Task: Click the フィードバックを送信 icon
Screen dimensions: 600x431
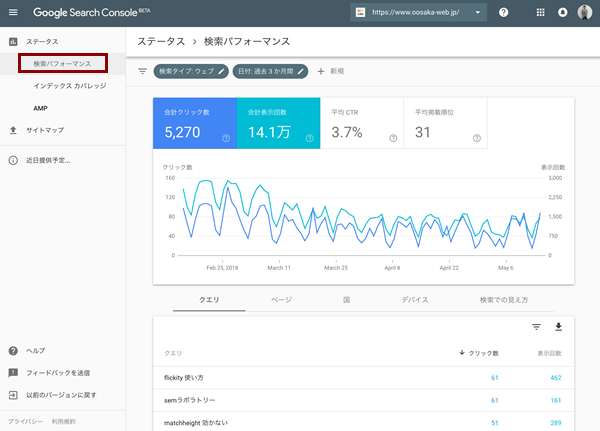Action: click(13, 373)
